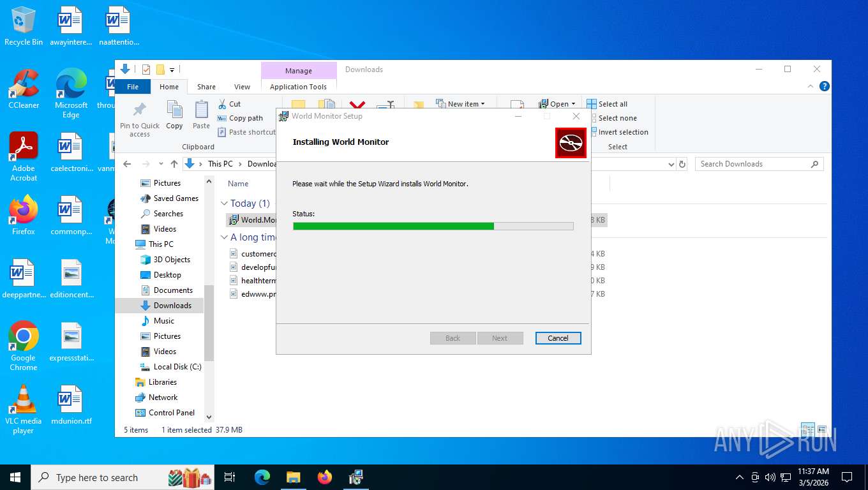Switch to large icons view icon

click(x=822, y=430)
